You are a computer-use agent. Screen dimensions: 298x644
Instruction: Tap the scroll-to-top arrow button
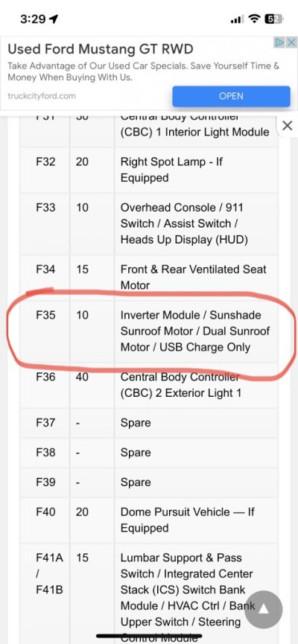click(x=263, y=610)
